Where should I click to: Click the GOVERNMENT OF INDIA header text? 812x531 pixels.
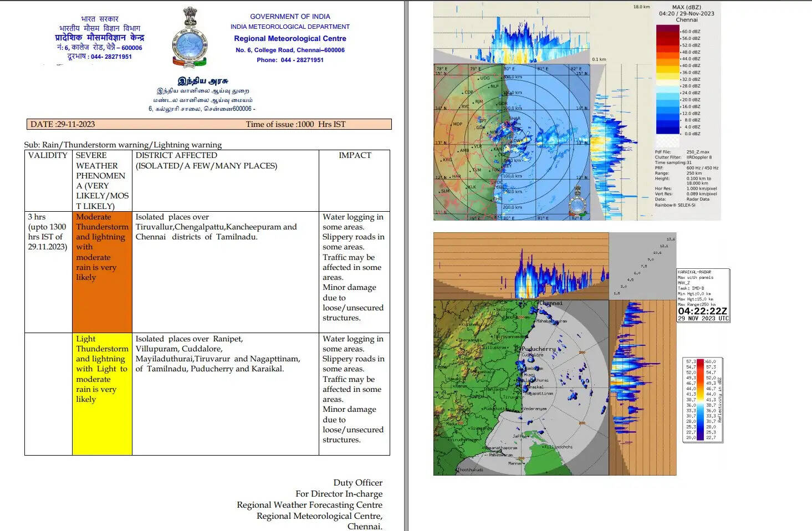(x=290, y=17)
